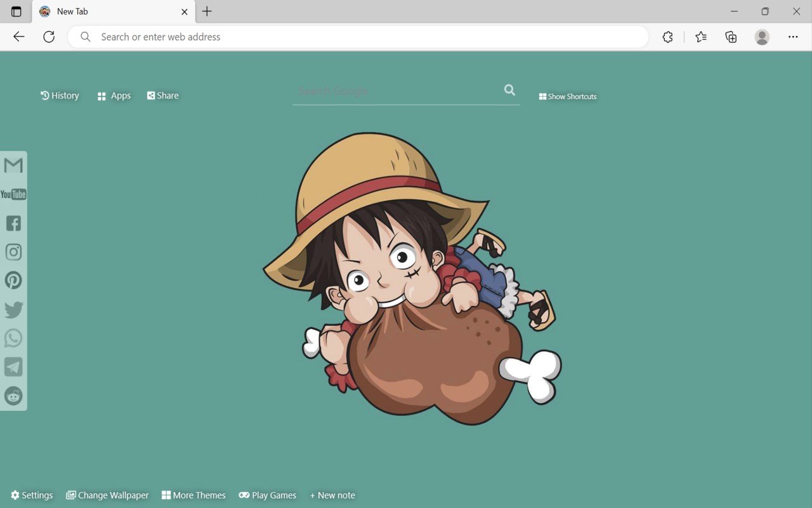Open Telegram shortcut in sidebar
812x508 pixels.
tap(13, 367)
